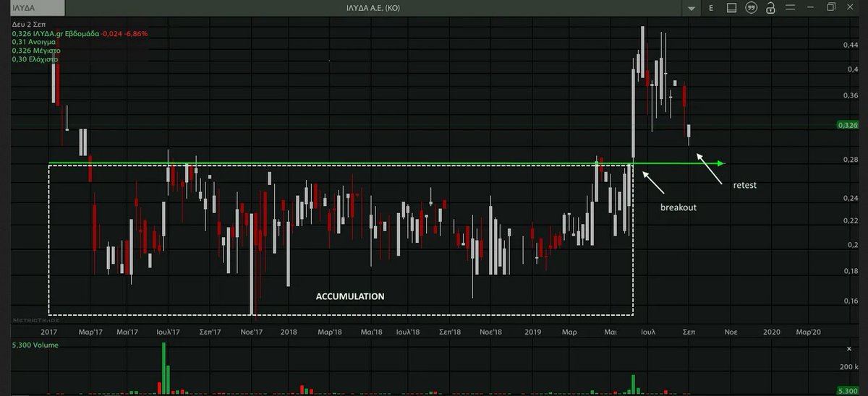Click the 'E' period button in title bar
This screenshot has height=396, width=868.
712,8
